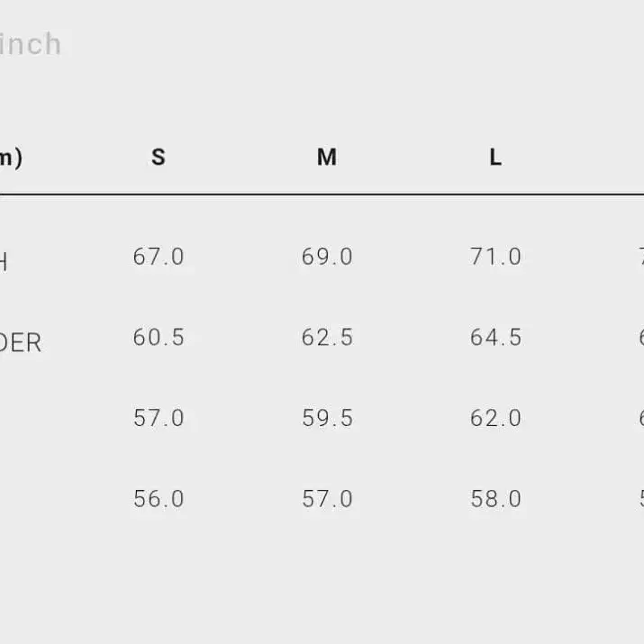Select the 56.0 cell under S

point(159,499)
